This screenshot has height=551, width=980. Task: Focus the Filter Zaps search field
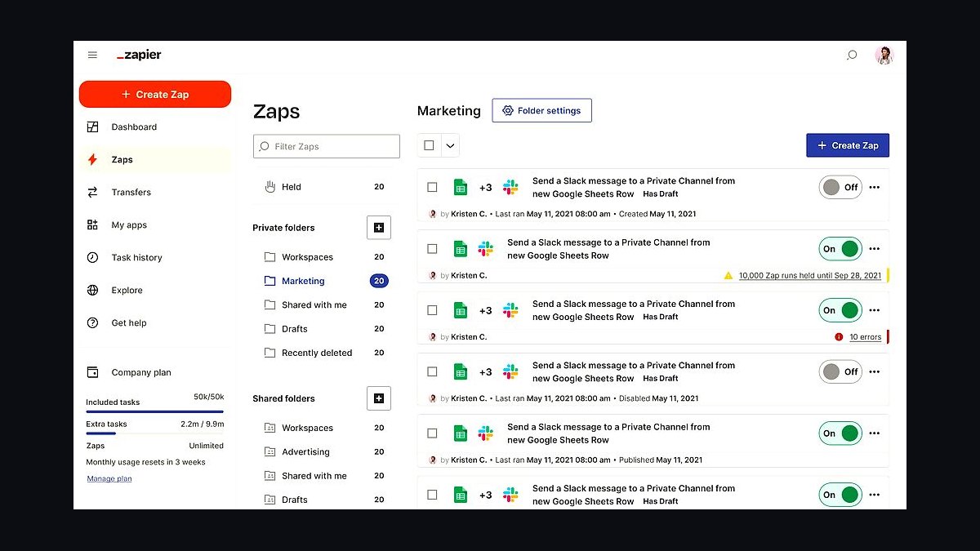coord(327,146)
